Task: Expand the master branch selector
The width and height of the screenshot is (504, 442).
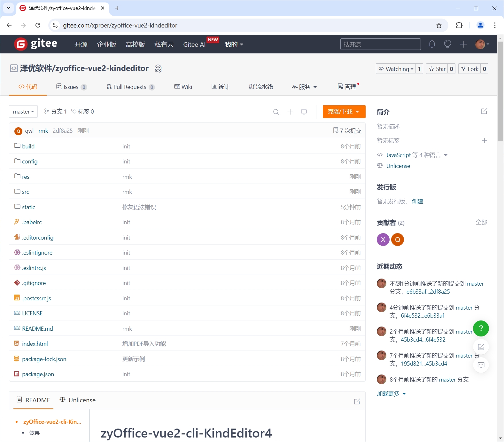Action: coord(23,112)
